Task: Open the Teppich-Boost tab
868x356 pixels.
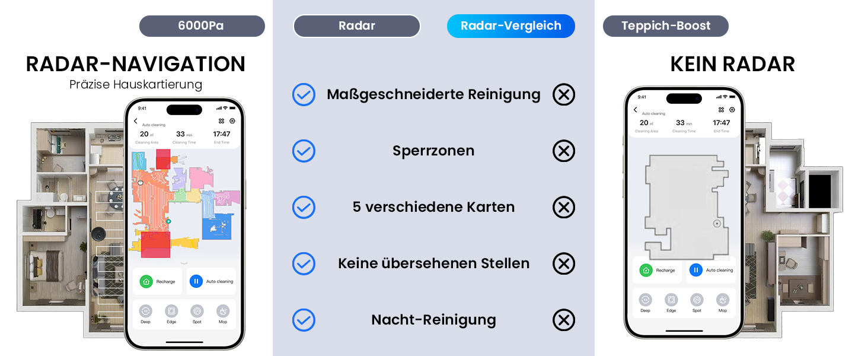Action: point(665,26)
